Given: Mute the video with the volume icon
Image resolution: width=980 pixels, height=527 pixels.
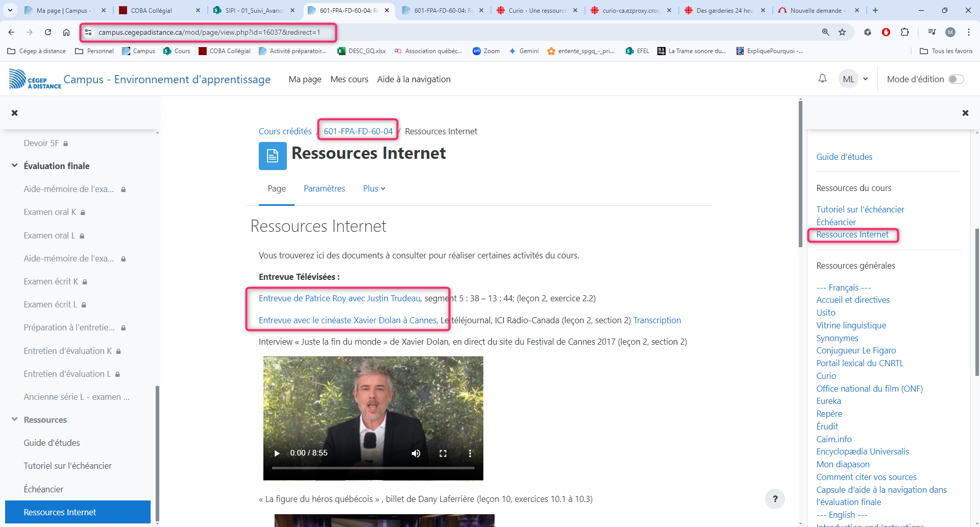Looking at the screenshot, I should (x=416, y=453).
